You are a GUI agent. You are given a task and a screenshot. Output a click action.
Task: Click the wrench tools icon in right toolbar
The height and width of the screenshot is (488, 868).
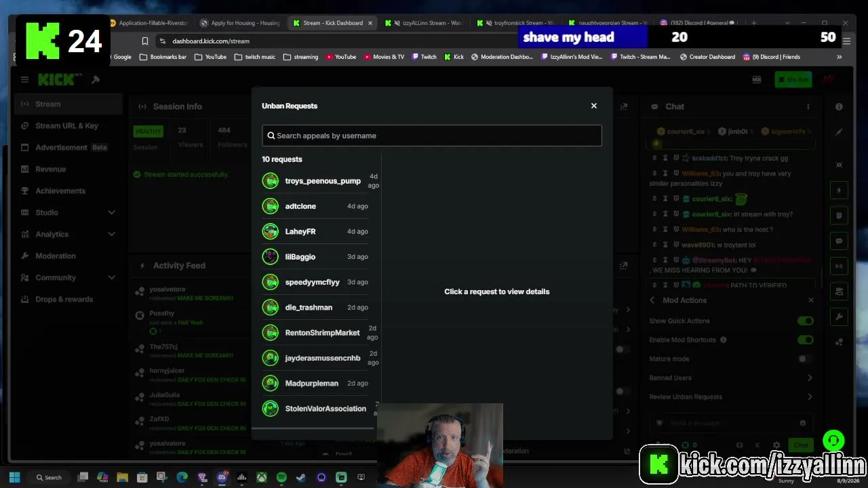click(839, 317)
